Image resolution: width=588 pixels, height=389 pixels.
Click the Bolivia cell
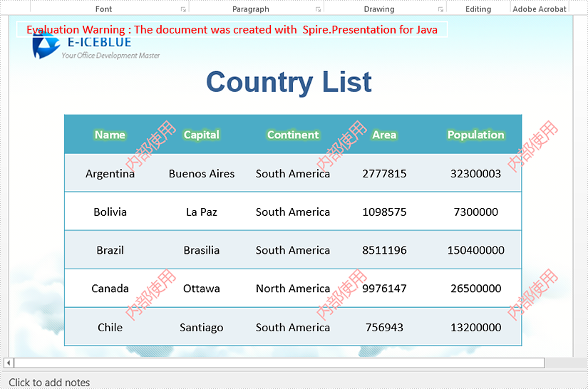pyautogui.click(x=110, y=212)
